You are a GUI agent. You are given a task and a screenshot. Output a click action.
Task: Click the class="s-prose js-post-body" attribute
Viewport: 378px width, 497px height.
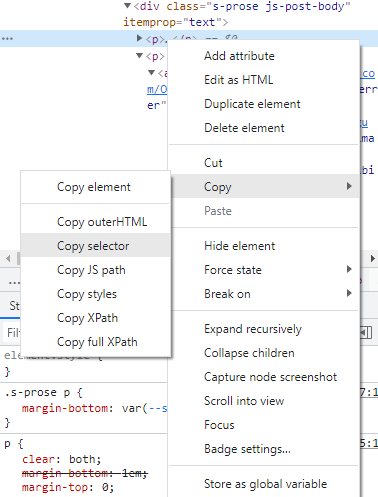point(258,6)
